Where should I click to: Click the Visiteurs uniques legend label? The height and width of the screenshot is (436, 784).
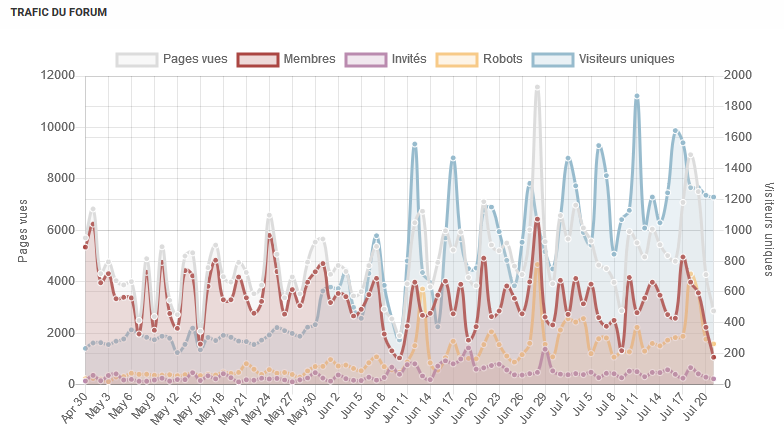[x=626, y=59]
